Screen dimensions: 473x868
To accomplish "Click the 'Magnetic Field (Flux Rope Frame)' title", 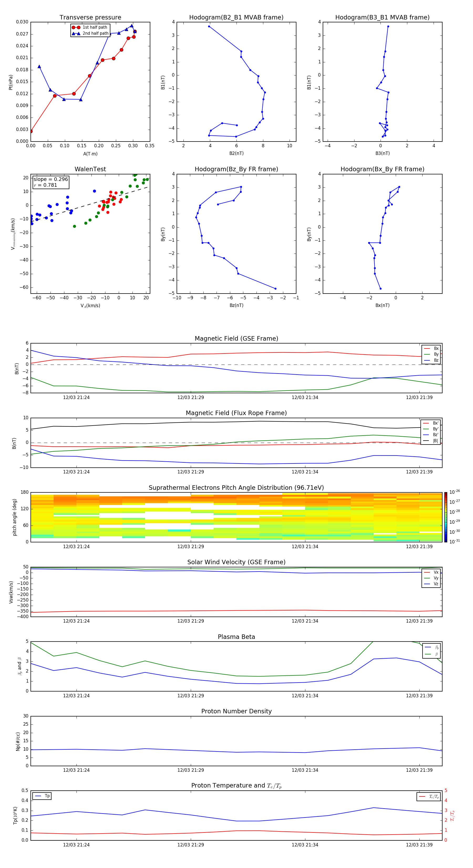I will click(236, 413).
